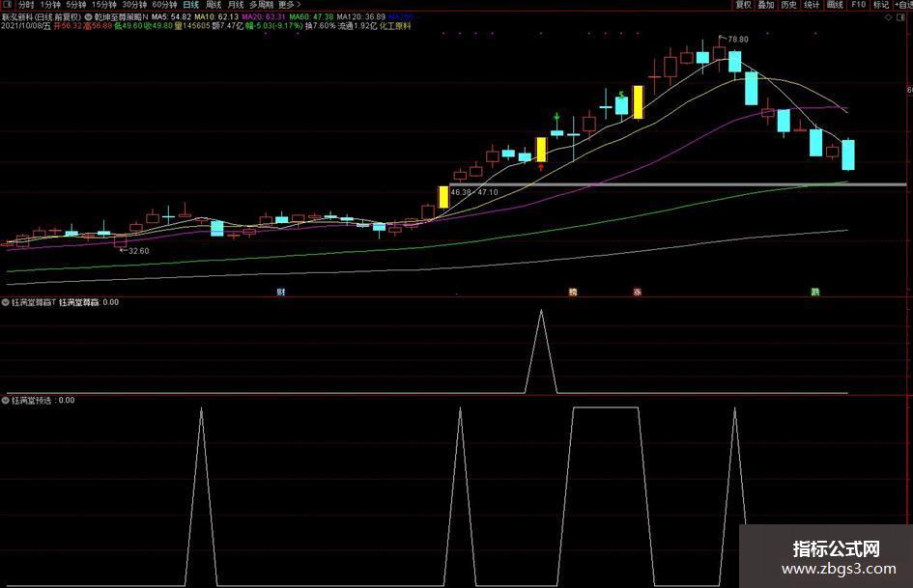Image resolution: width=913 pixels, height=588 pixels.
Task: Add stock to 自选 watchlist
Action: [x=903, y=5]
